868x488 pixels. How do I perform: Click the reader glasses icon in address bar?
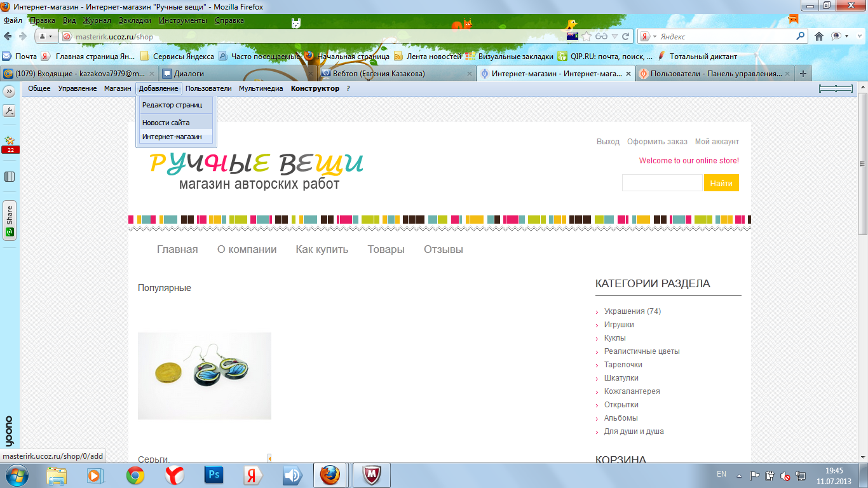602,36
